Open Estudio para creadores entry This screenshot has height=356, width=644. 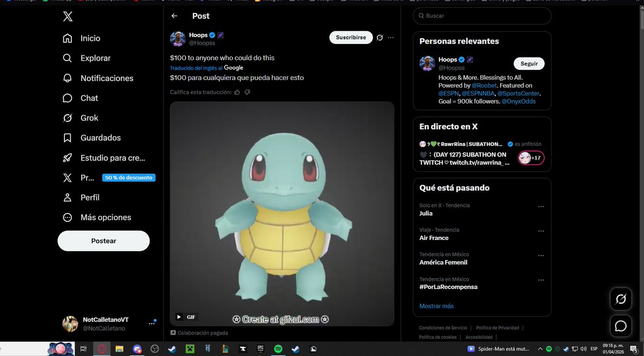pos(104,158)
